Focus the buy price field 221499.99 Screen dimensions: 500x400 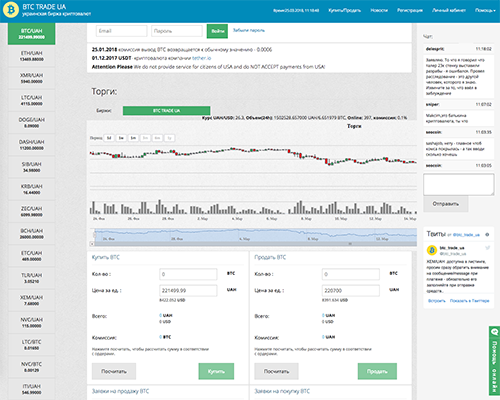(188, 291)
